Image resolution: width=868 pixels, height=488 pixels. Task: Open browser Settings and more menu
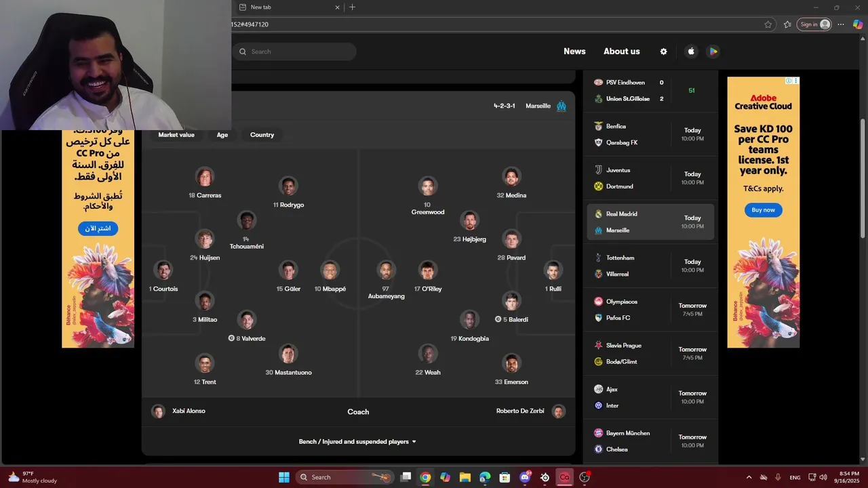841,24
